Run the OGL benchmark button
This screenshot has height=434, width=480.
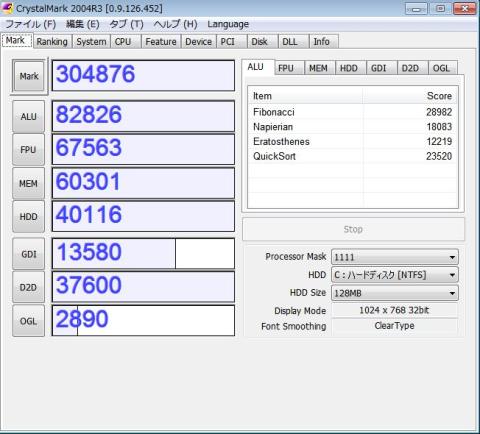tap(28, 321)
